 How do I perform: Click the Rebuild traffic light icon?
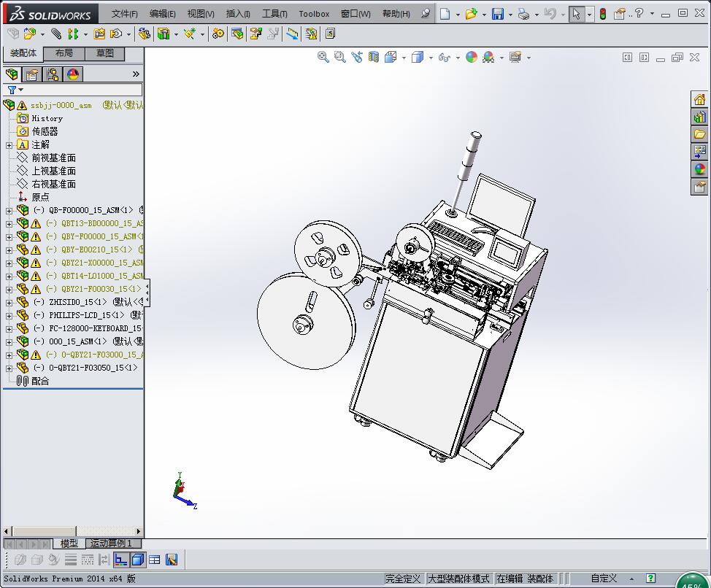602,14
